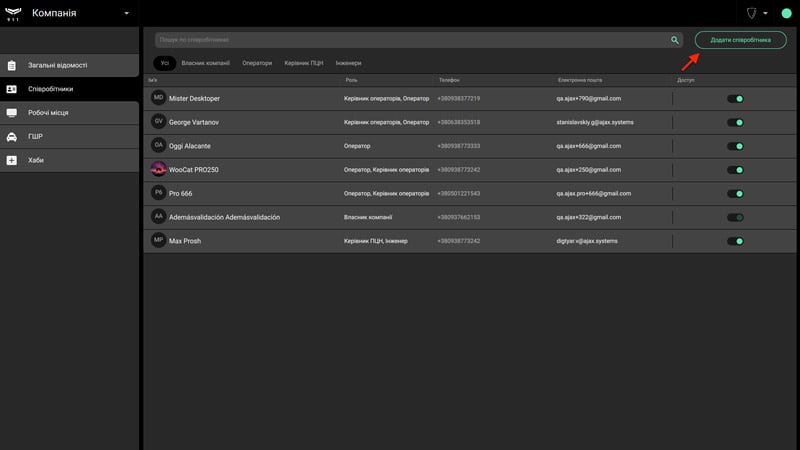Screen dimensions: 800x450
Task: Toggle access for Pro 666
Action: point(735,193)
